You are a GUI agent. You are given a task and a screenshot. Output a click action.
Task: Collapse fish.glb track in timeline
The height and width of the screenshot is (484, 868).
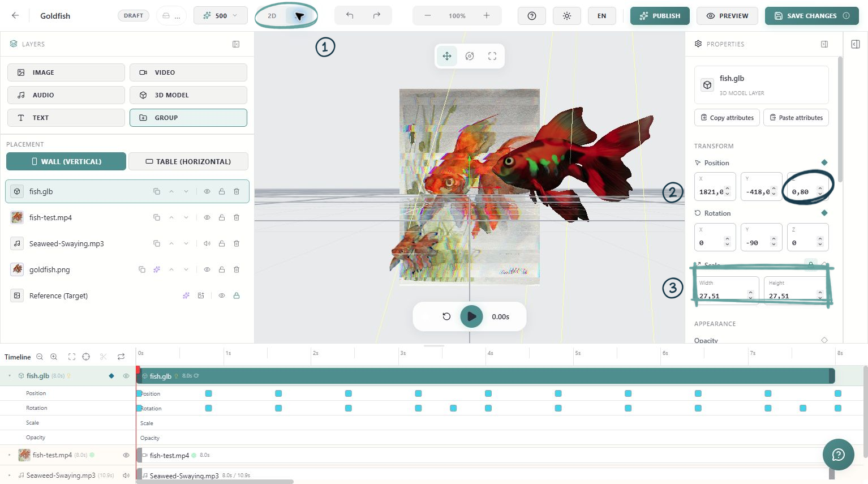[10, 376]
